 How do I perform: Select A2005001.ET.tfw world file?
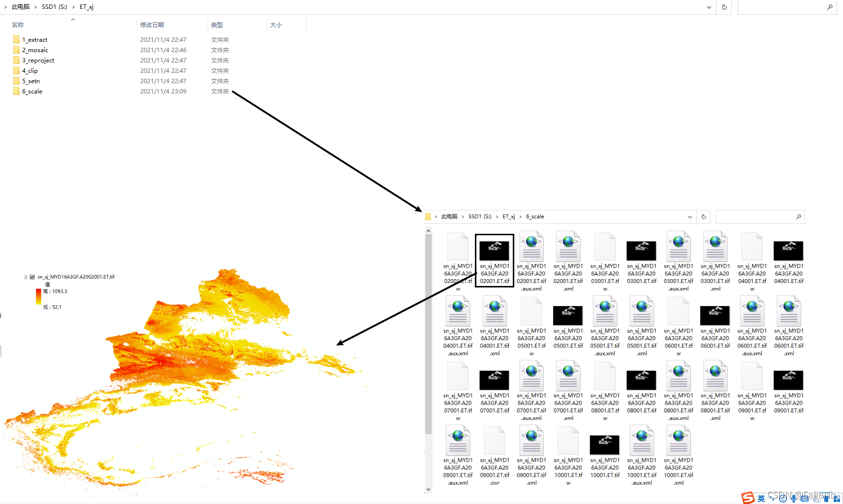click(x=531, y=326)
